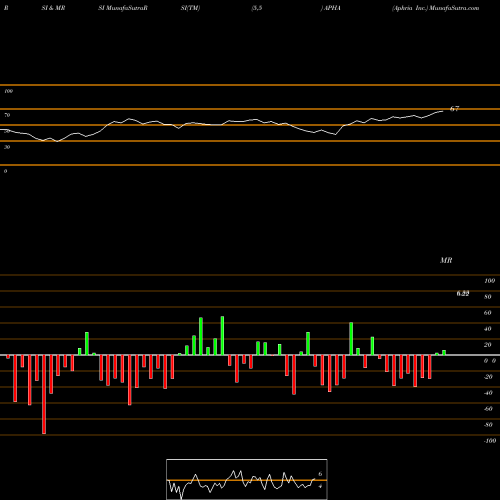Click the 'SI(TM)' header label
500x500 pixels.
point(190,8)
